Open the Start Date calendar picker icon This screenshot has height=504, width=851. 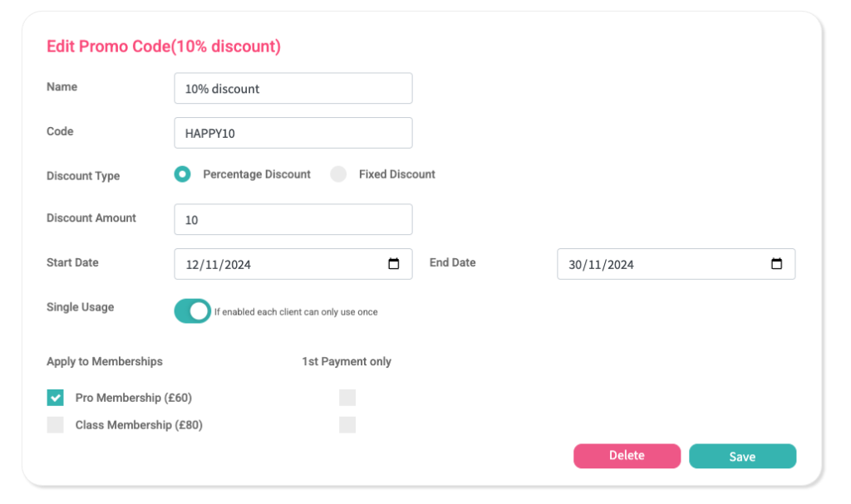[x=394, y=264]
